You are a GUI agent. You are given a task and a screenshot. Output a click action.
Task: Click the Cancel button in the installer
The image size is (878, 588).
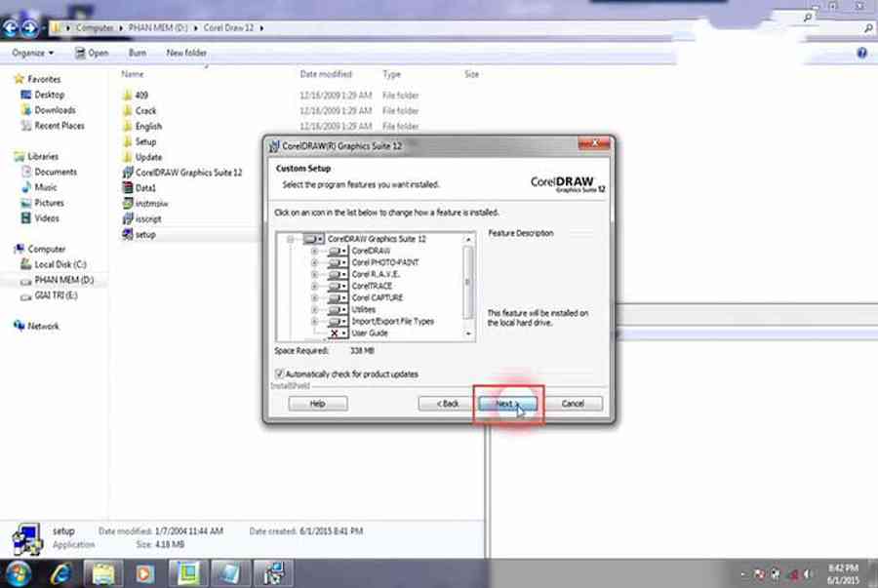(x=573, y=403)
